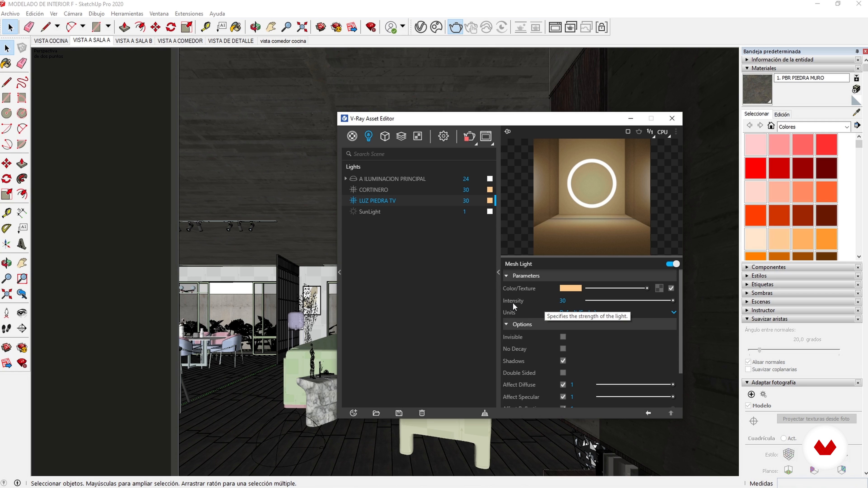Click the create material icon in Materiales
This screenshot has height=488, width=868.
coord(856,89)
